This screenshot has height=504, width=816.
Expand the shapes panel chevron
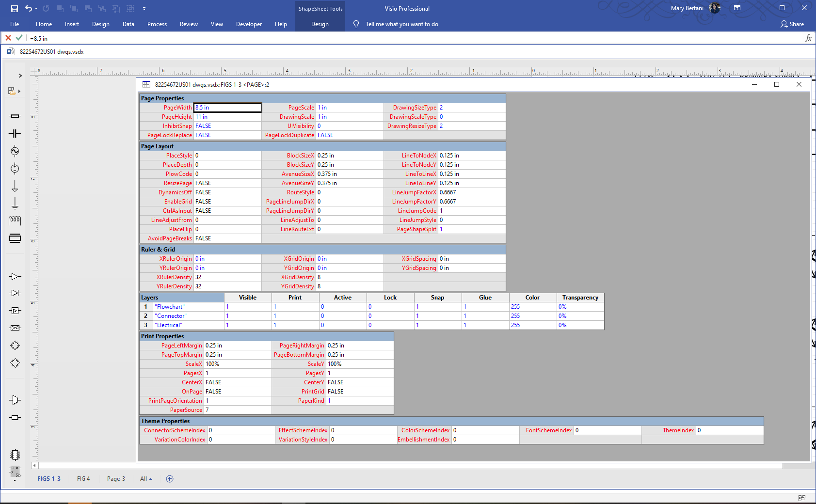[x=20, y=76]
